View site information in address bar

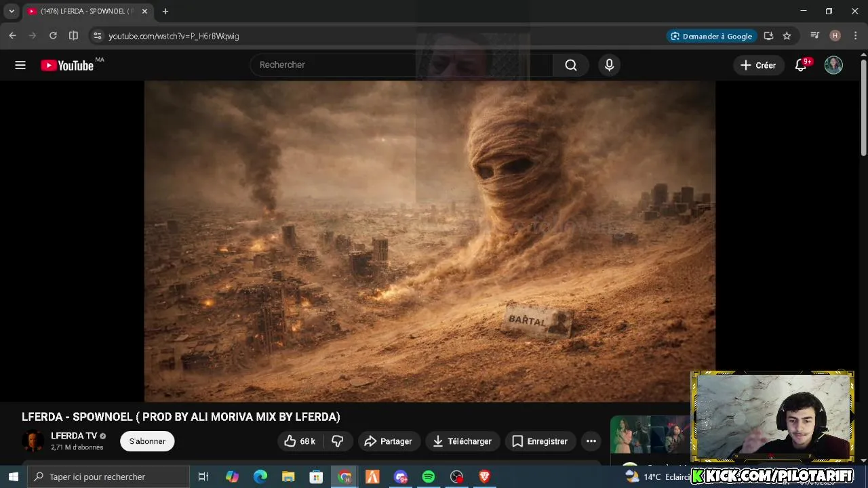pyautogui.click(x=97, y=36)
